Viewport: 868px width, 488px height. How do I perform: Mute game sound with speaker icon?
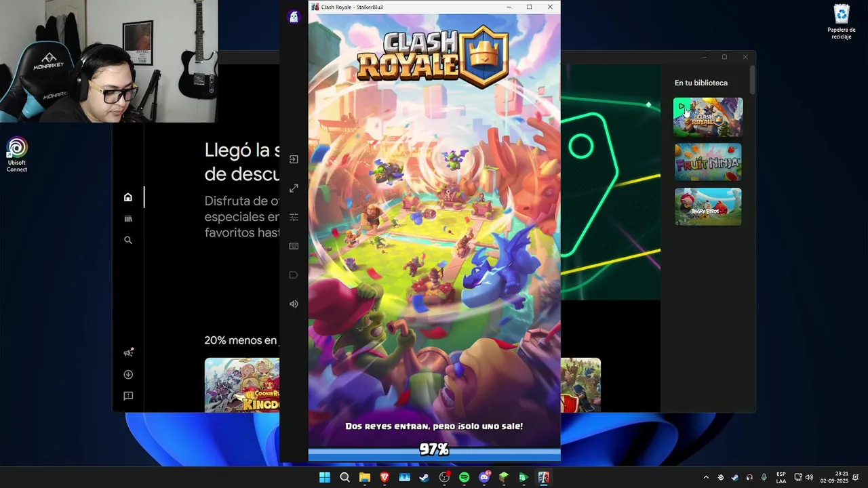[294, 304]
